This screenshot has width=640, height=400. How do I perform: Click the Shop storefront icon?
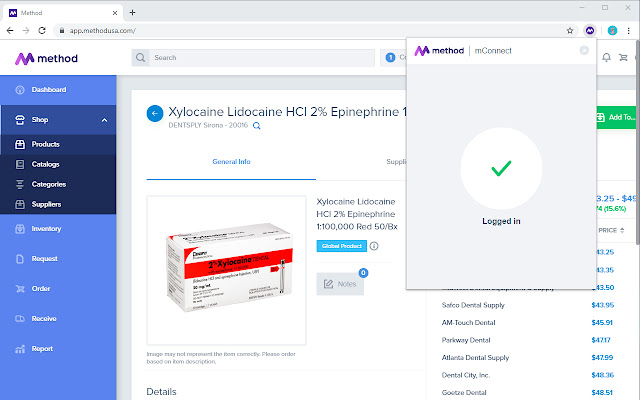20,120
